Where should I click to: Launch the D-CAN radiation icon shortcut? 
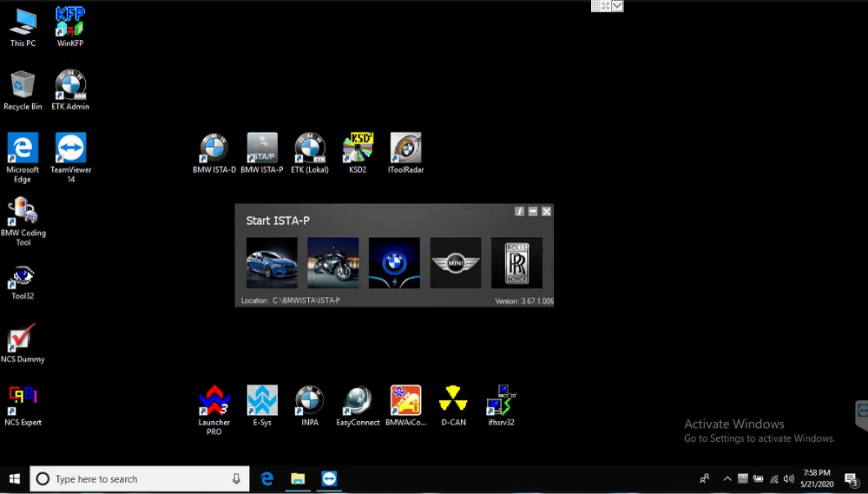pyautogui.click(x=453, y=405)
